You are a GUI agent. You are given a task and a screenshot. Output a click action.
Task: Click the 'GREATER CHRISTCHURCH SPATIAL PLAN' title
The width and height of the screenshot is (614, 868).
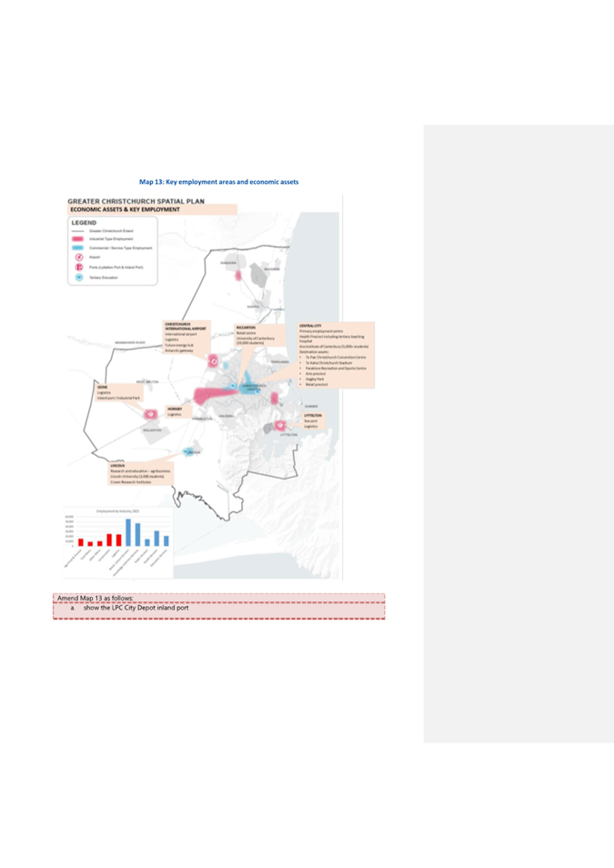pos(136,201)
